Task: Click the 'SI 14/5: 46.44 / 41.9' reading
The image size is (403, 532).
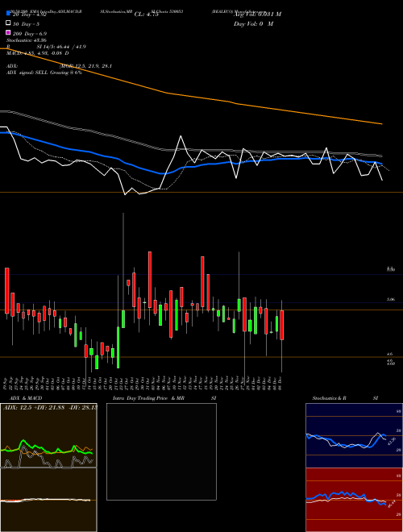Action: [61, 47]
